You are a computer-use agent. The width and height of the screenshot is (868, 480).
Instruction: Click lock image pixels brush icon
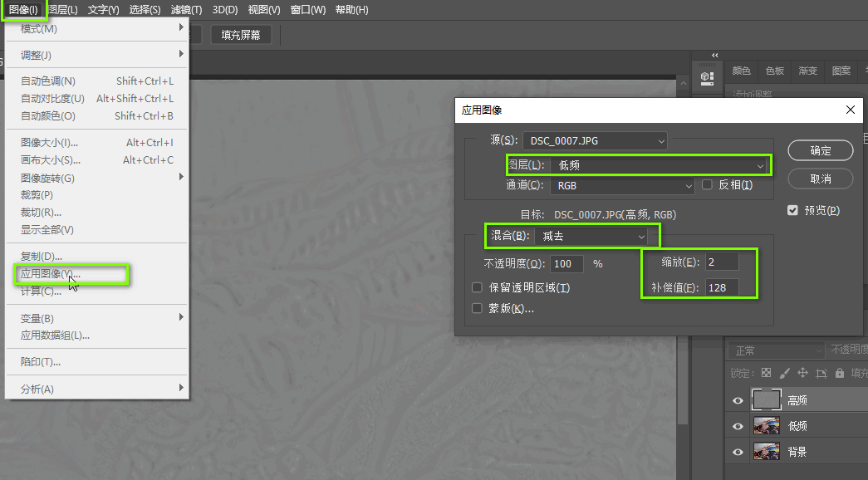784,373
